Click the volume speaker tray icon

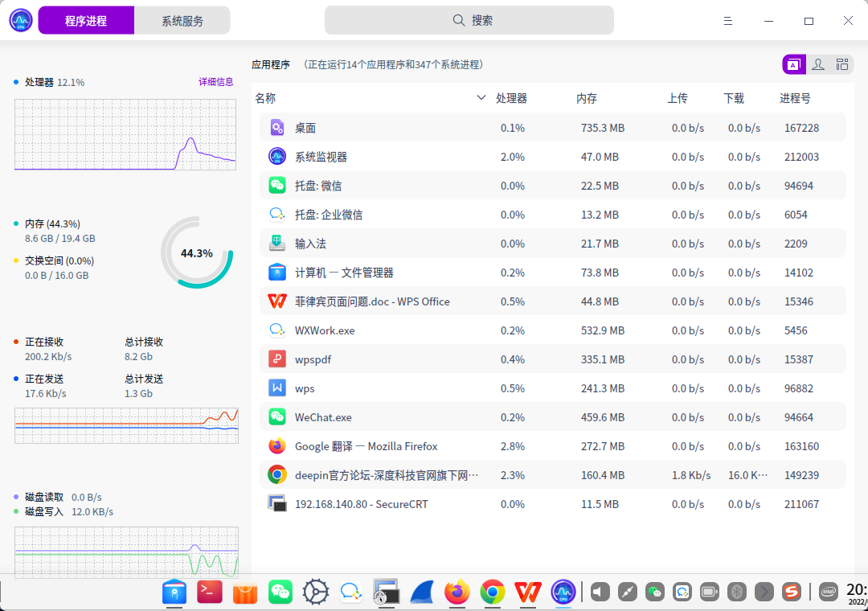click(x=600, y=593)
